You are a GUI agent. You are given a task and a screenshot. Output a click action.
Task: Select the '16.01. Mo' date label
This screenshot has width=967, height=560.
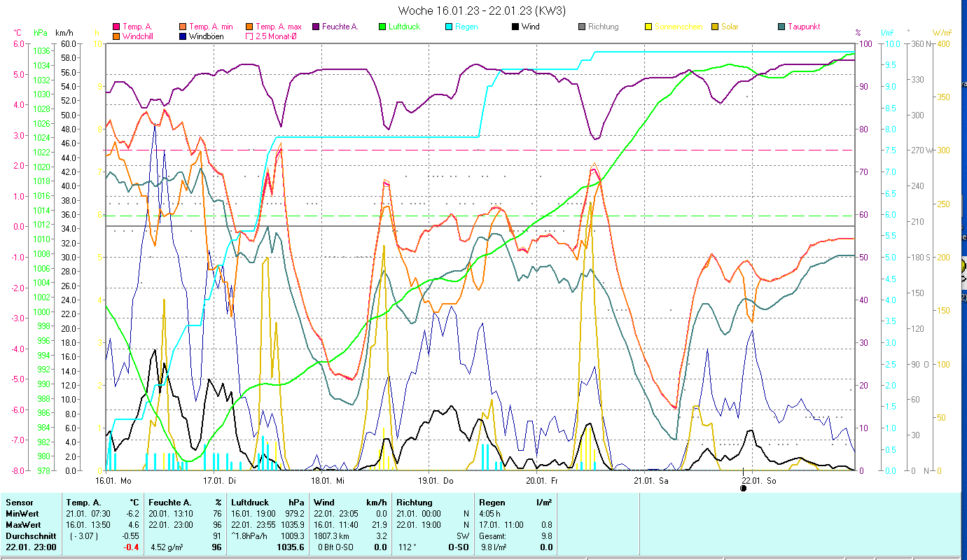click(x=113, y=480)
